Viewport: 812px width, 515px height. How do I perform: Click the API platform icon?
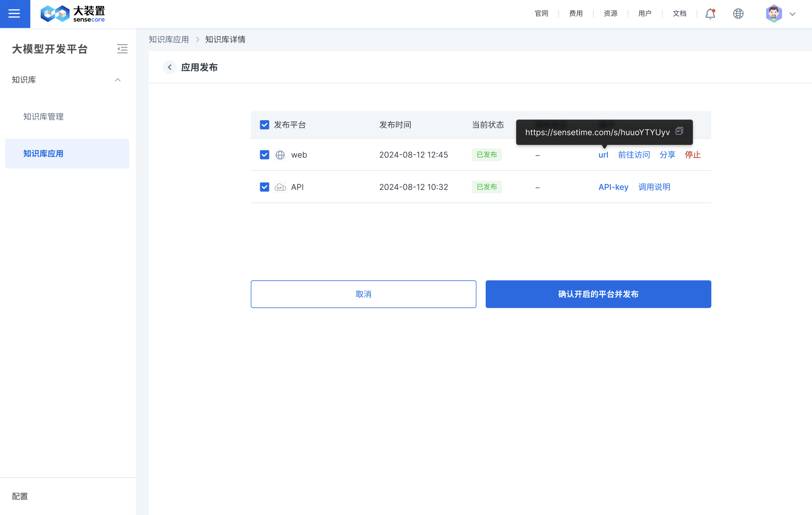click(280, 187)
